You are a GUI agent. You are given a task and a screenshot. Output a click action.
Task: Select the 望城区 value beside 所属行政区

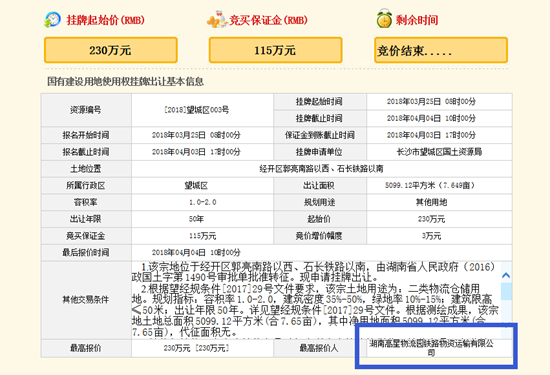pos(196,186)
